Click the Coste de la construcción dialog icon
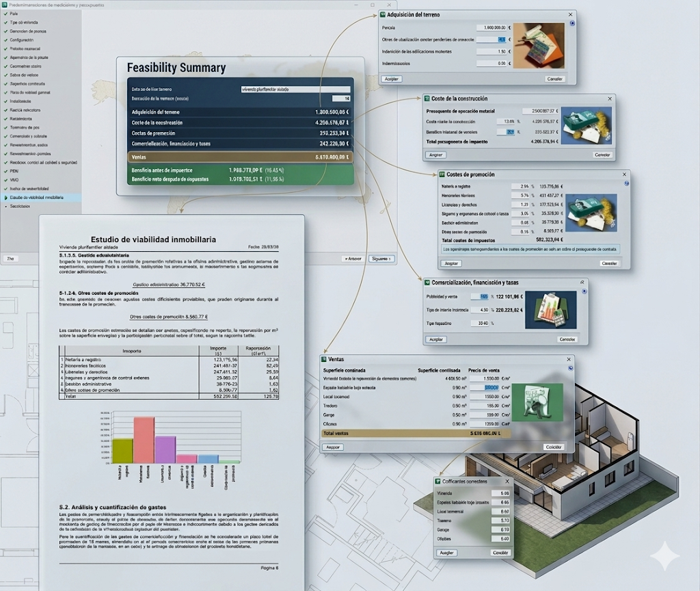 [427, 98]
